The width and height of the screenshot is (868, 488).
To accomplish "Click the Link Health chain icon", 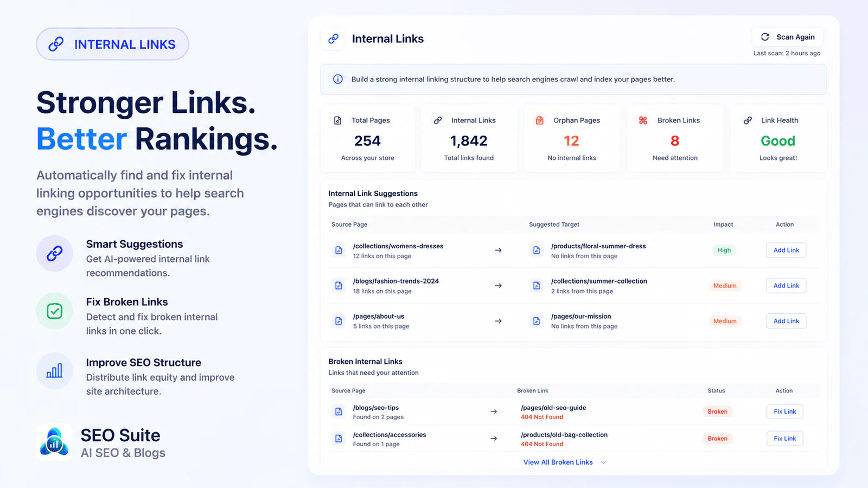I will tap(748, 120).
